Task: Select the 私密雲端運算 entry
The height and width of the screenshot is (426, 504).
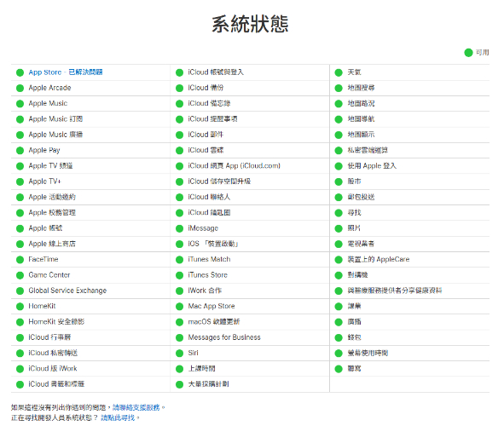Action: click(x=368, y=150)
